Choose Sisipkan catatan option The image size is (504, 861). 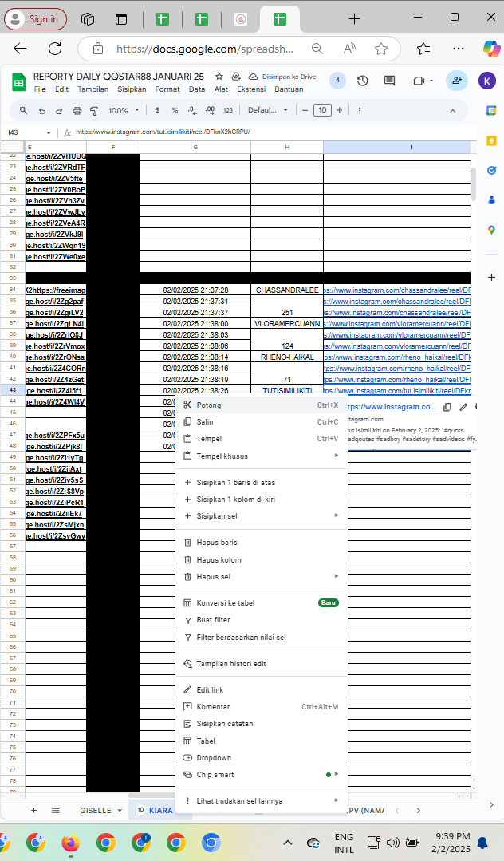(262, 724)
